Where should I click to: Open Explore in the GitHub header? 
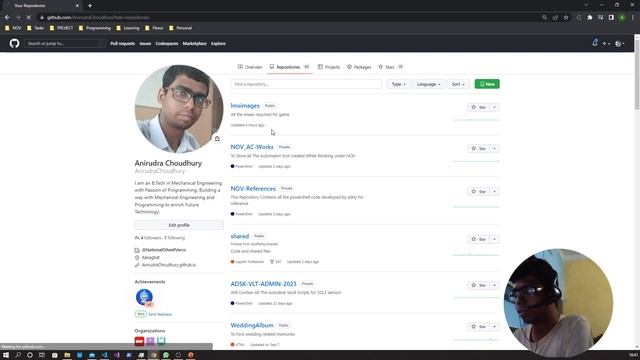coord(218,43)
